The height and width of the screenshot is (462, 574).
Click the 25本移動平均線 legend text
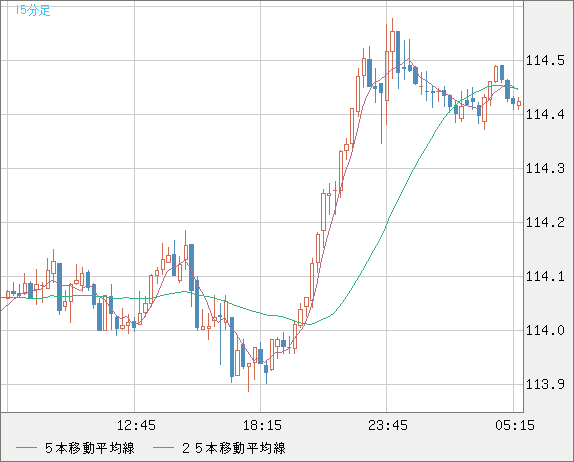click(234, 448)
